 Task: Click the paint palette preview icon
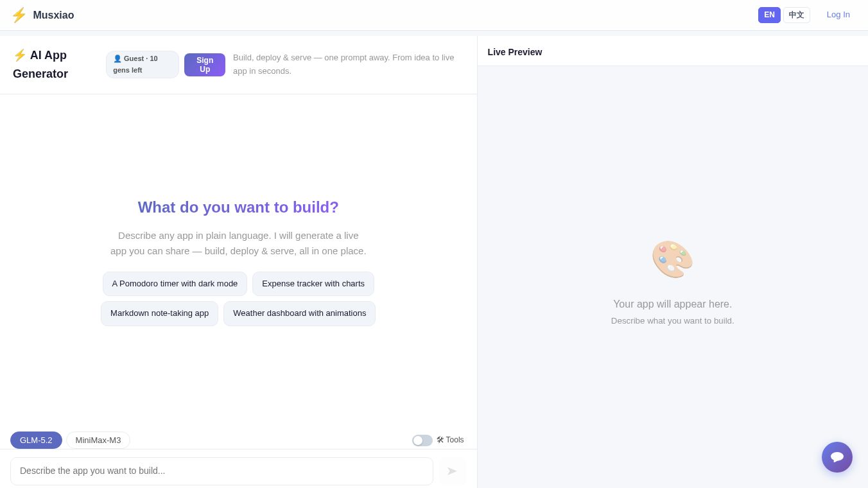click(672, 259)
